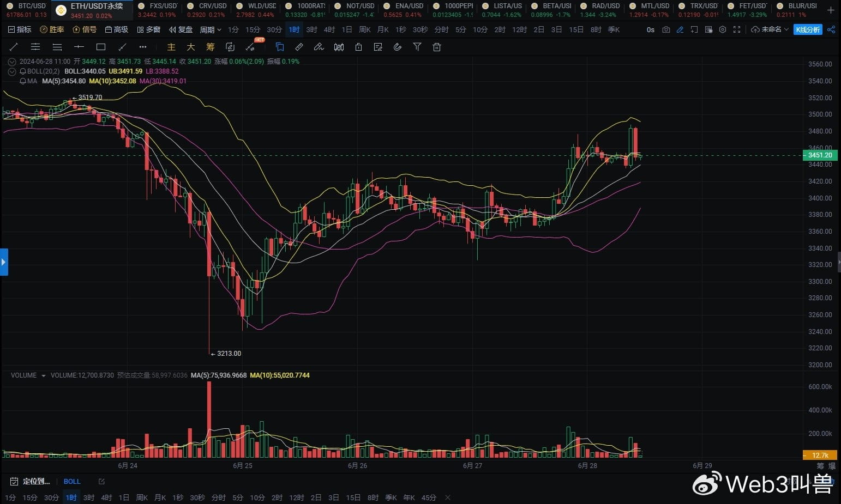Image resolution: width=841 pixels, height=504 pixels.
Task: Click the BOLL indicator tab at bottom
Action: pyautogui.click(x=72, y=482)
